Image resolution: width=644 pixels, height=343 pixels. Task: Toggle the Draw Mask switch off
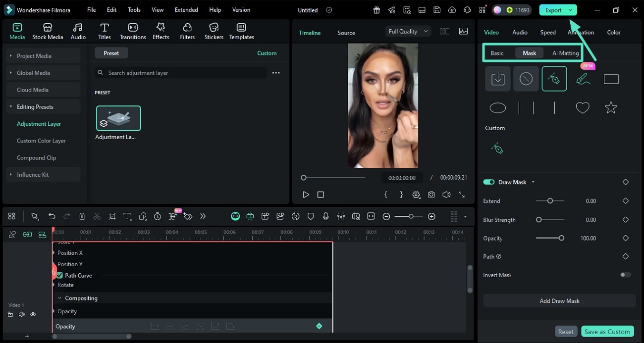coord(489,182)
